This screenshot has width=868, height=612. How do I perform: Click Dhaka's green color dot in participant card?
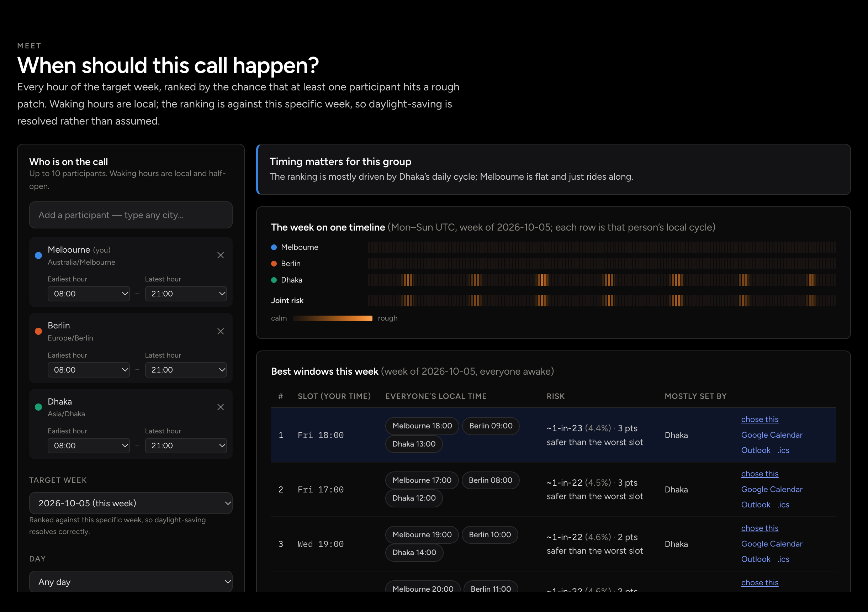click(x=38, y=407)
